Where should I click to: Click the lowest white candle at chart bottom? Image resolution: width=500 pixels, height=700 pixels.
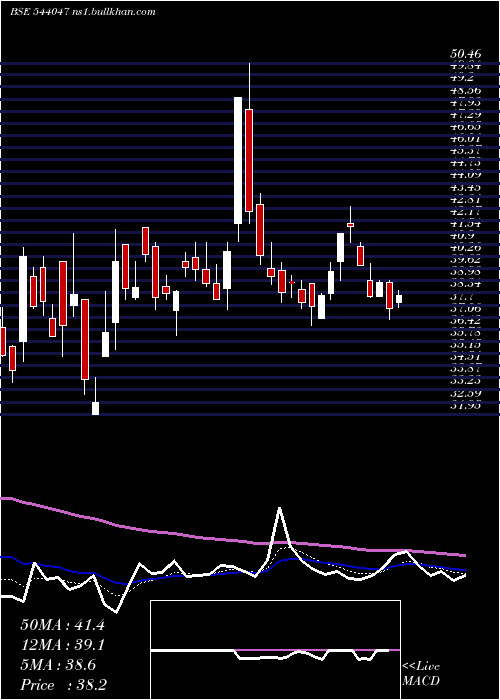pos(95,408)
